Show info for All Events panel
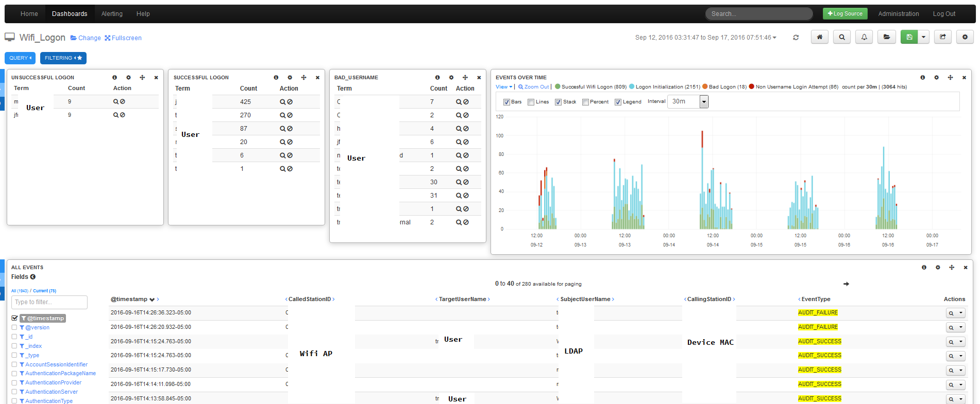 924,268
